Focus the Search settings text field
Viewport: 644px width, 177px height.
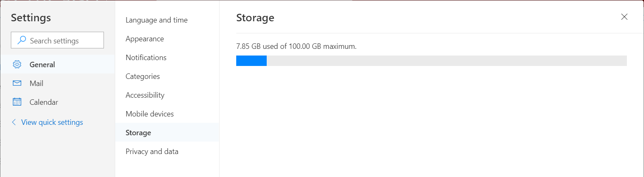63,40
